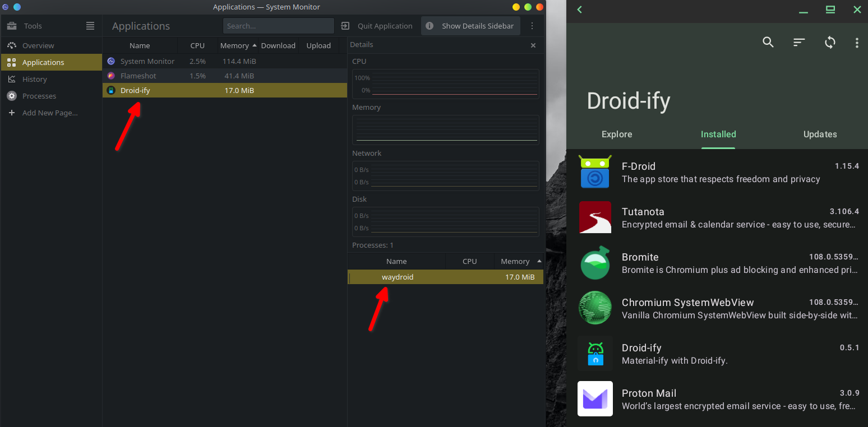
Task: Click the F-Droid app icon
Action: (595, 171)
